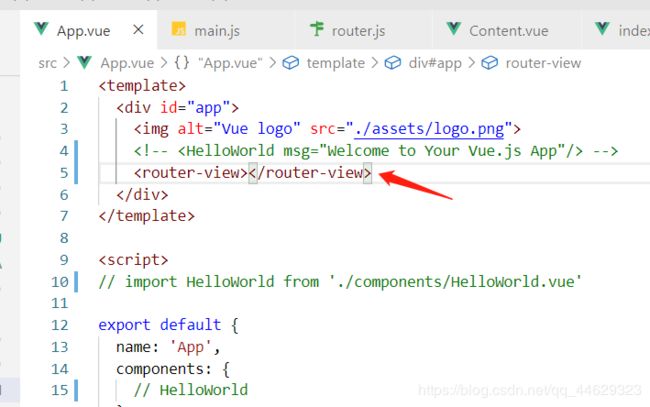Click the <template> opening tag text
This screenshot has width=650, height=407.
point(142,86)
